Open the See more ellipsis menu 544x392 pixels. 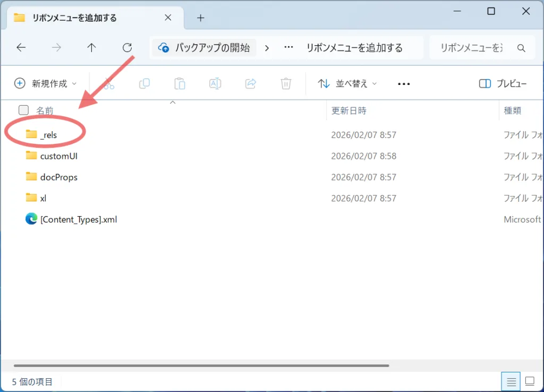click(403, 83)
